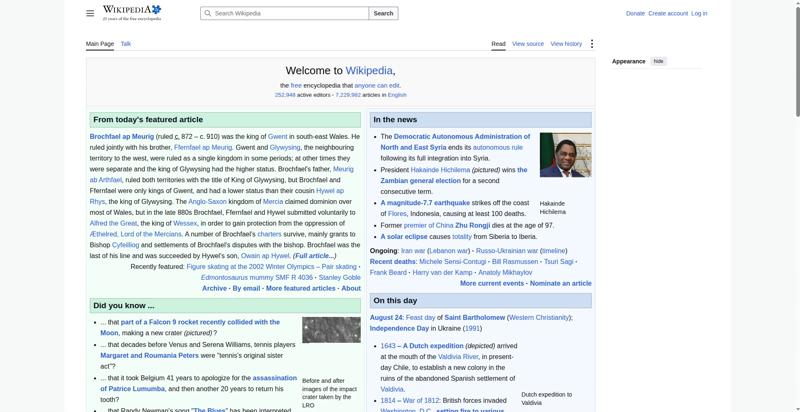Viewport: 800px width, 412px height.
Task: Click the Hakainde Hichilema photo thumbnail
Action: tap(566, 155)
